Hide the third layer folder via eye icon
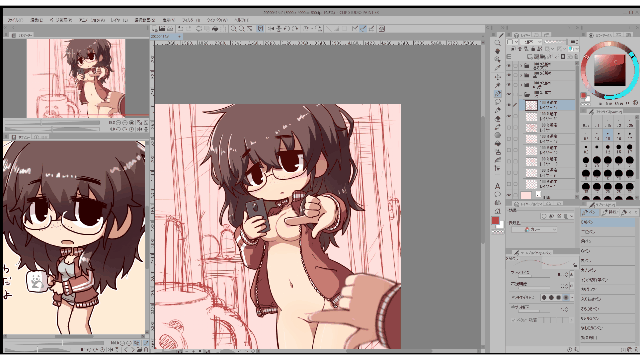The width and height of the screenshot is (640, 360). point(509,85)
